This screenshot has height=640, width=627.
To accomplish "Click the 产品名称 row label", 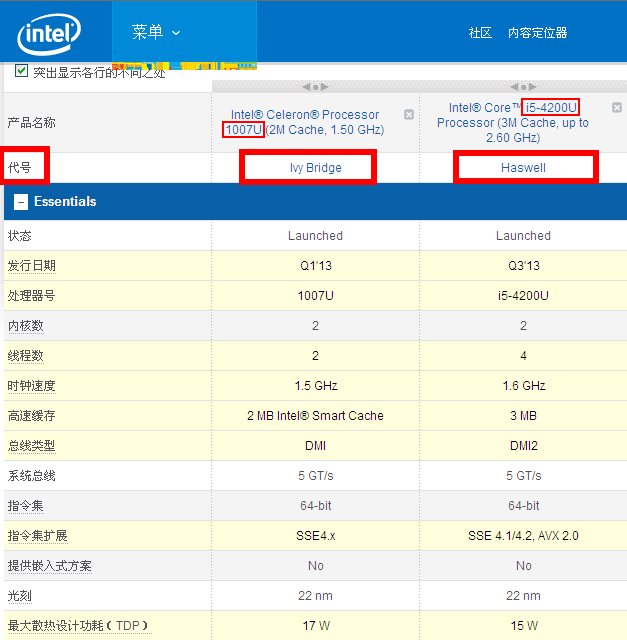I will 31,122.
